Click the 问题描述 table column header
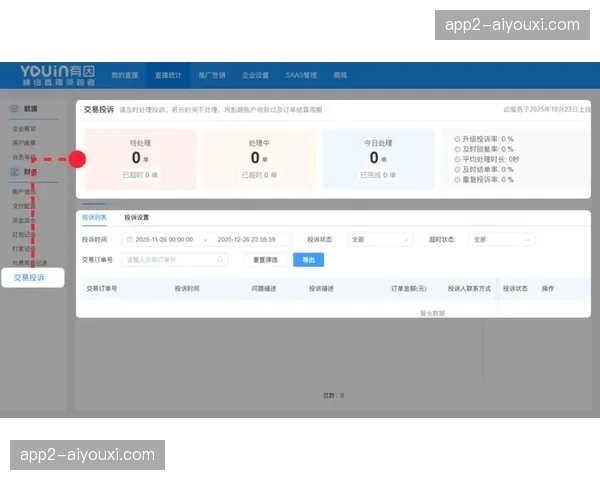The width and height of the screenshot is (600, 480). [x=264, y=289]
